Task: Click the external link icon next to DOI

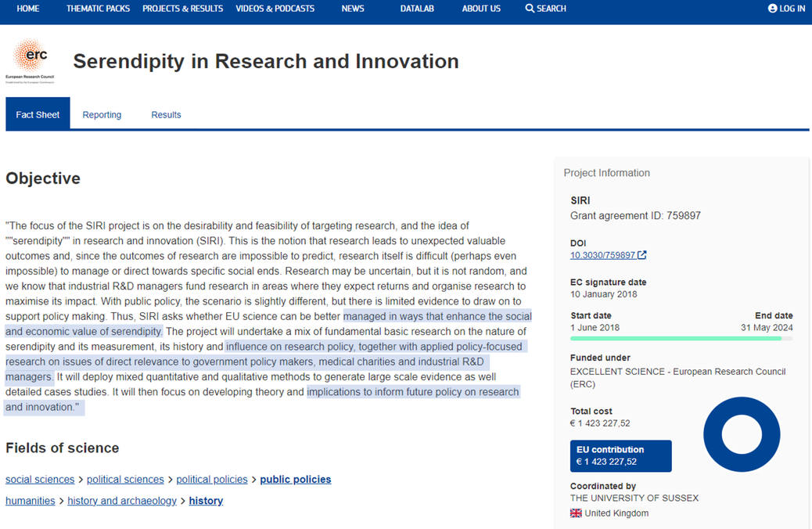Action: pyautogui.click(x=642, y=255)
